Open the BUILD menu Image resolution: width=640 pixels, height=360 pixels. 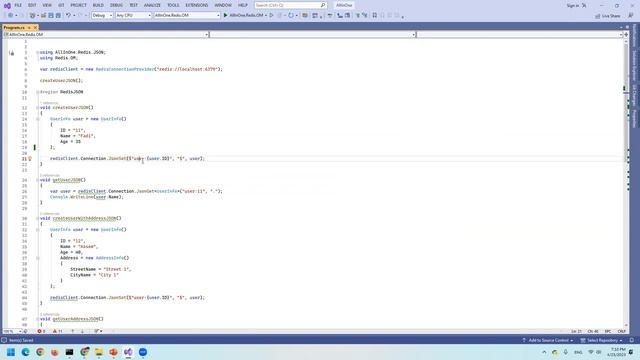coord(98,5)
